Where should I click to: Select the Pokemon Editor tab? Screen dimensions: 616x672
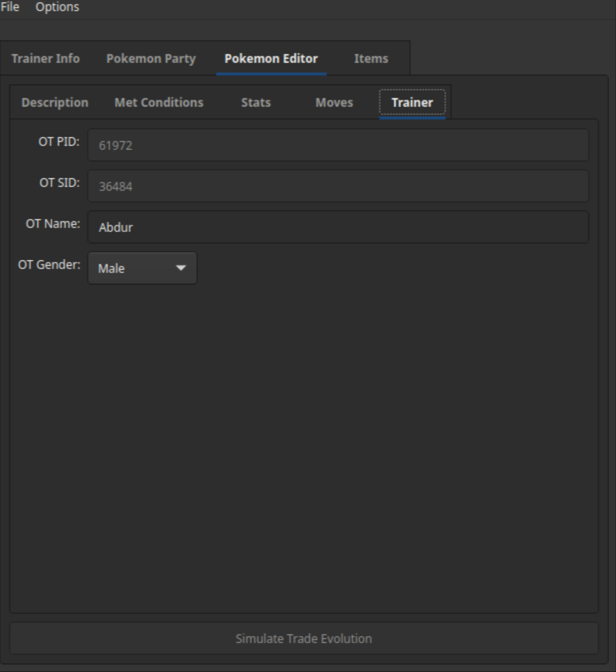(271, 59)
